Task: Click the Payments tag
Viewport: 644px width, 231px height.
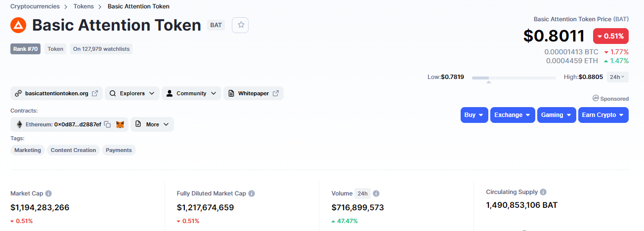Action: click(x=119, y=150)
